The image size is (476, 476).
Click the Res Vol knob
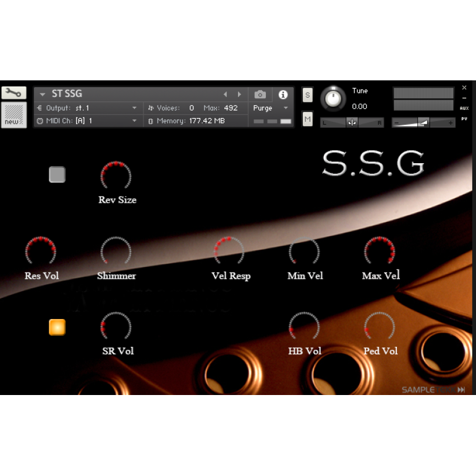pyautogui.click(x=40, y=251)
